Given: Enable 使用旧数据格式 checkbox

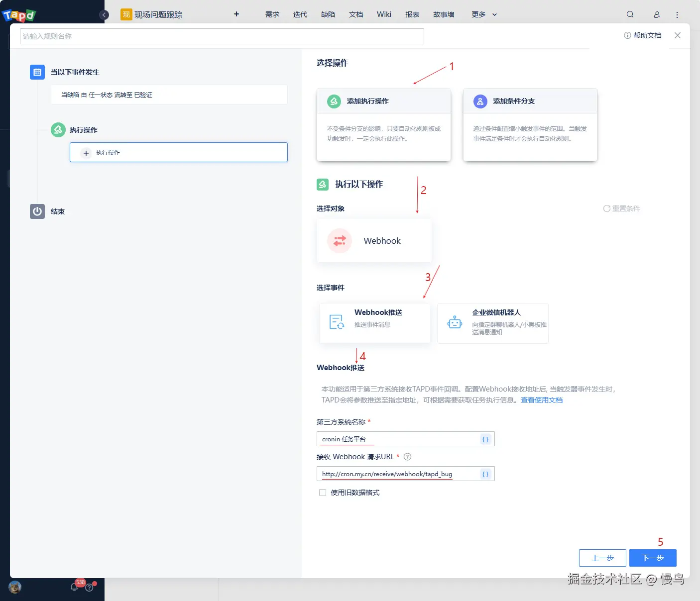Looking at the screenshot, I should click(x=323, y=492).
